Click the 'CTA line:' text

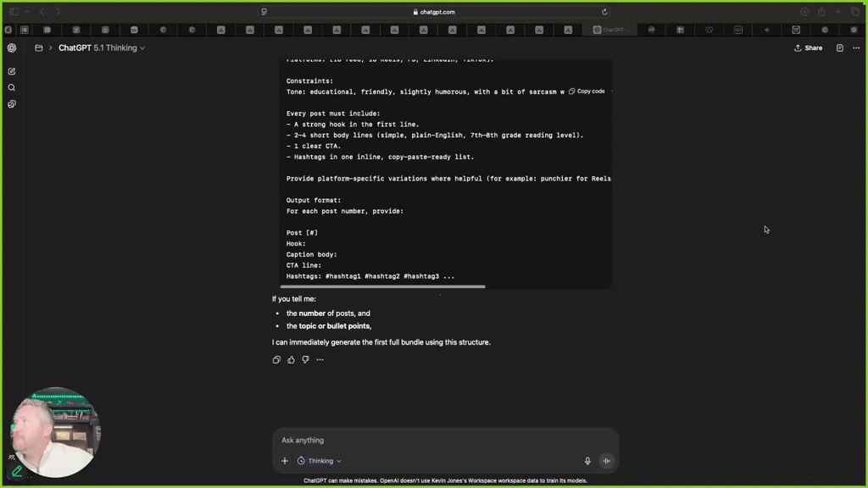pos(304,265)
